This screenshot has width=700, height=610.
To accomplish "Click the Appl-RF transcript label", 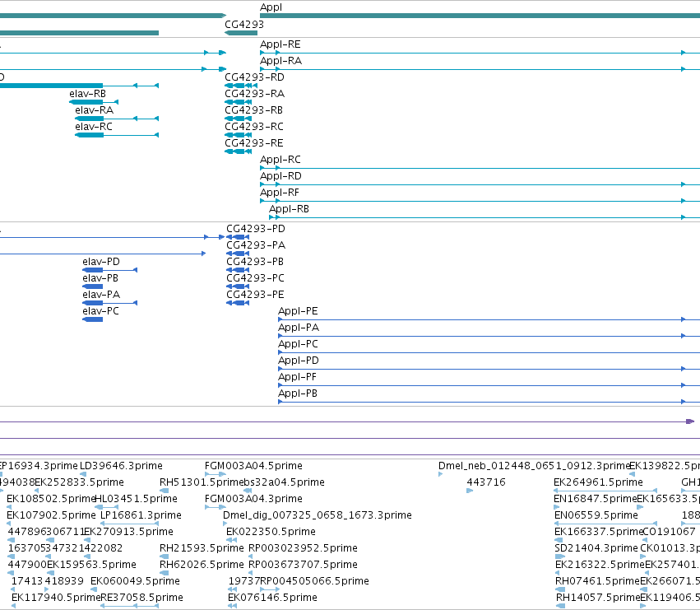I will tap(280, 193).
